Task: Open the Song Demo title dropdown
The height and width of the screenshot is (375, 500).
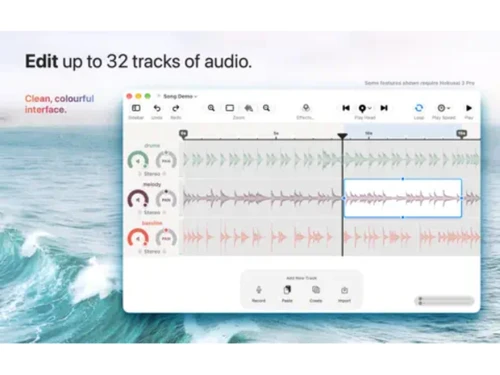Action: tap(180, 96)
